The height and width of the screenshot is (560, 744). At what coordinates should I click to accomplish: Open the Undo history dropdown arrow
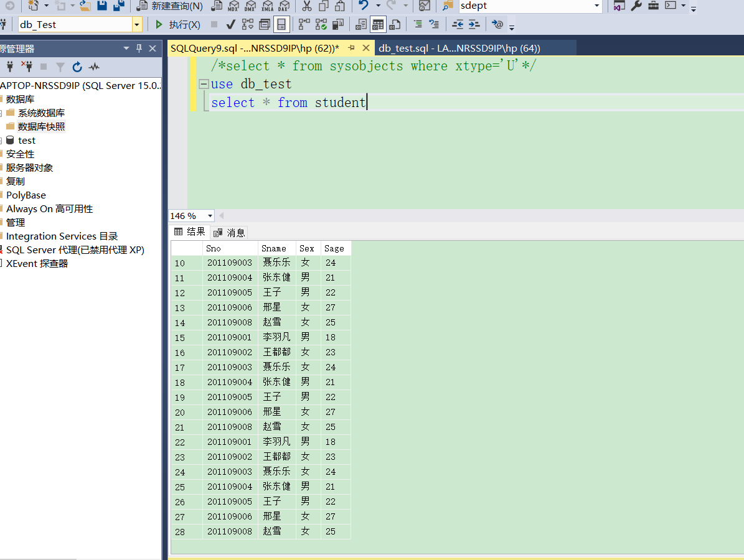(378, 6)
